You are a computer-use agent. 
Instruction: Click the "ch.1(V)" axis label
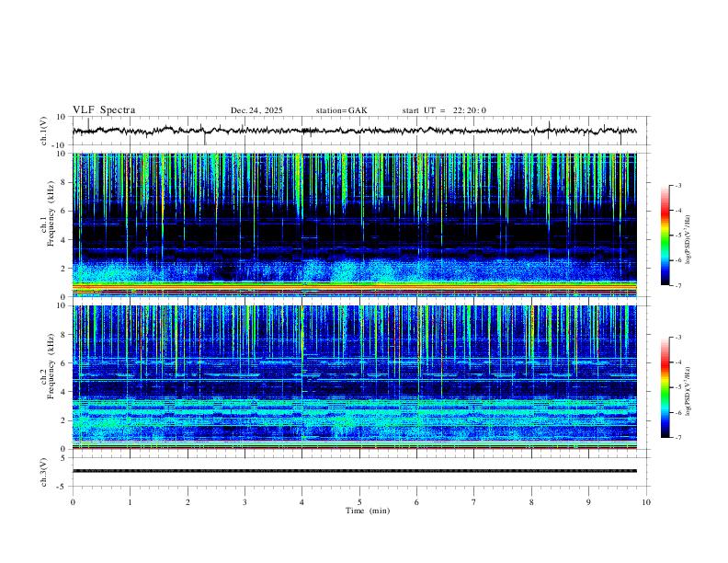(x=43, y=131)
